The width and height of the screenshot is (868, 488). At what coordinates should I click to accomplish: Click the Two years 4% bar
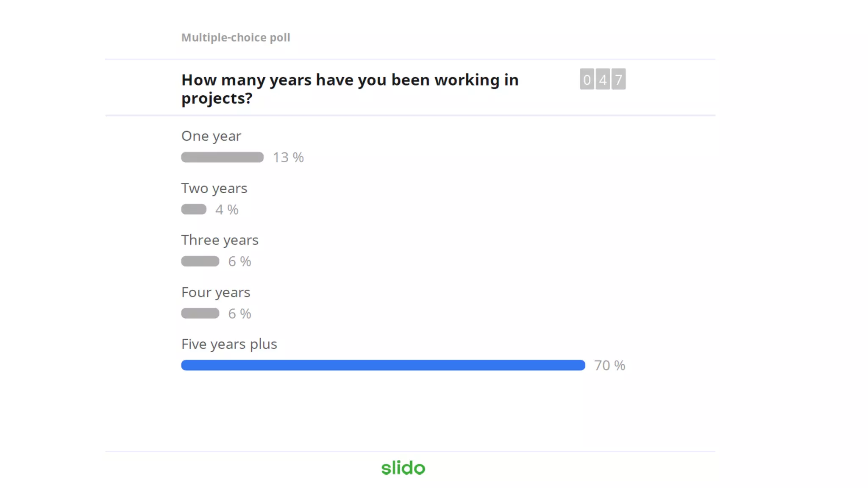point(194,209)
